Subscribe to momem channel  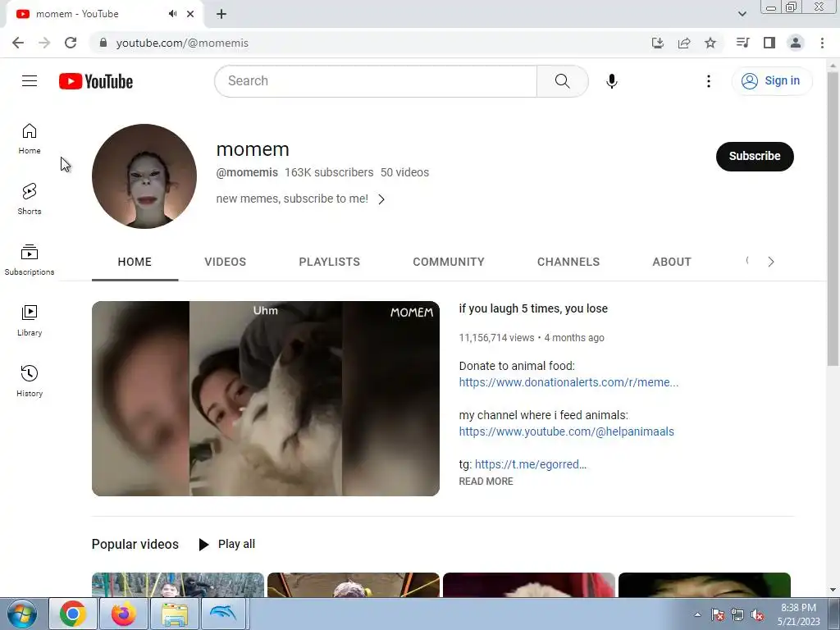coord(755,157)
